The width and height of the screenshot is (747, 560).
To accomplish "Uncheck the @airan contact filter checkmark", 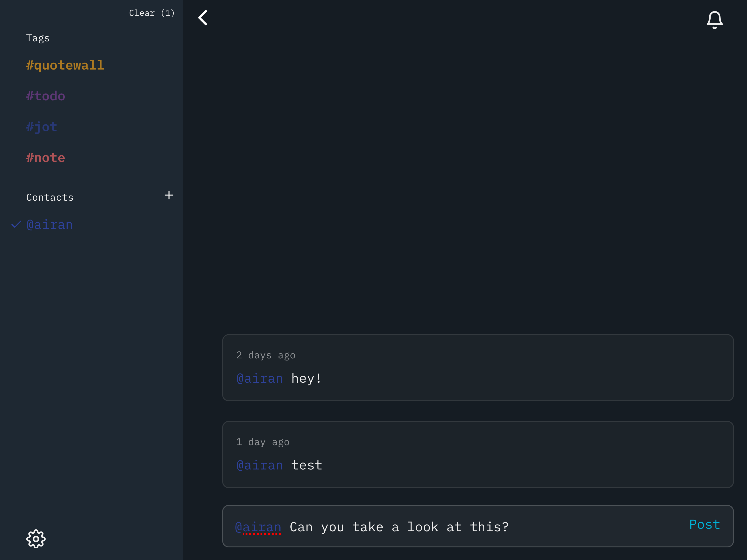I will pyautogui.click(x=16, y=224).
